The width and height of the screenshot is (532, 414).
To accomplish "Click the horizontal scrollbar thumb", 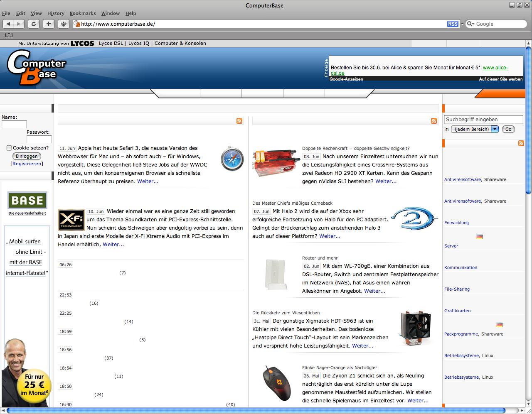I will click(256, 411).
